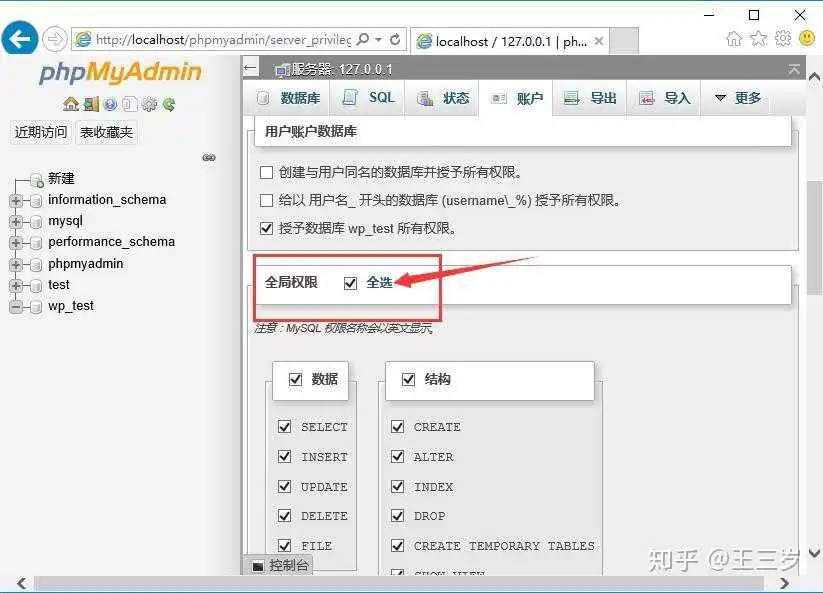Viewport: 823px width, 593px height.
Task: Collapse navigation panel with left arrow icon
Action: pyautogui.click(x=251, y=68)
